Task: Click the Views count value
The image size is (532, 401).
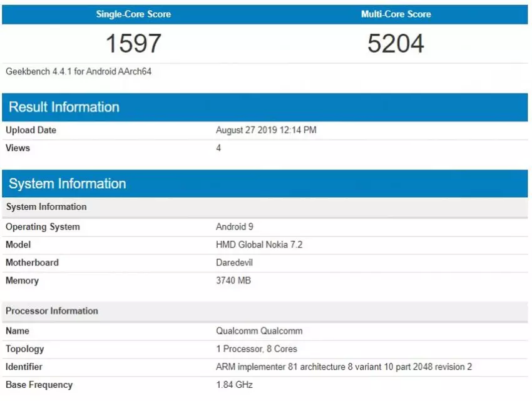Action: (x=218, y=148)
